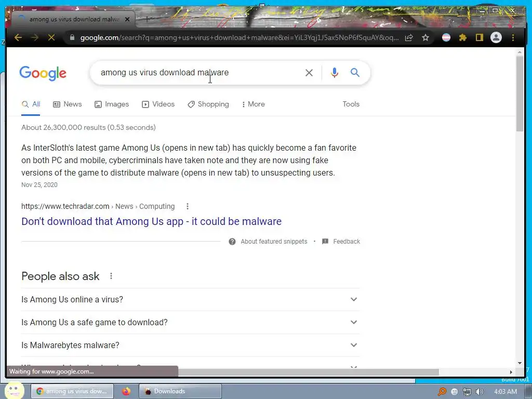Open the search Tools button
Viewport: 532px width, 399px height.
pos(351,104)
